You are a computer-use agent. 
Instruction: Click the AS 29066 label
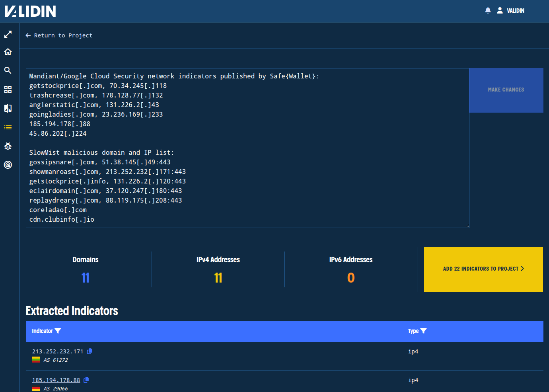[56, 389]
